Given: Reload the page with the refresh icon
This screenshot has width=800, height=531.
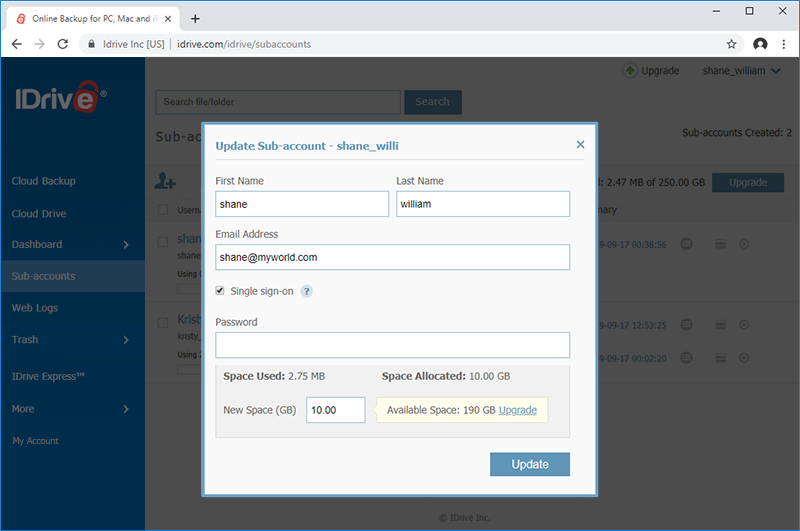Looking at the screenshot, I should pyautogui.click(x=63, y=44).
